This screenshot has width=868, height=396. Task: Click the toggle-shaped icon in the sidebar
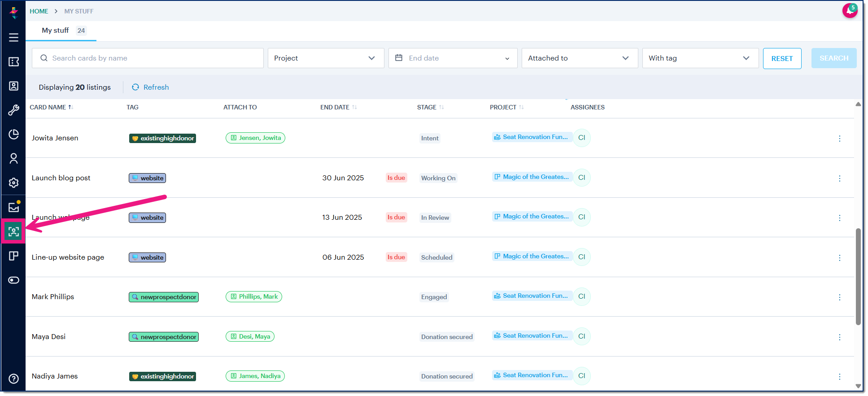(13, 280)
